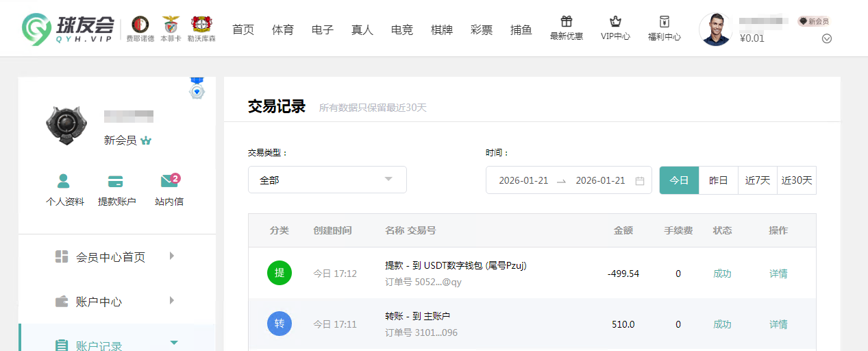Expand the account dropdown arrow in header
The height and width of the screenshot is (351, 868).
[826, 38]
